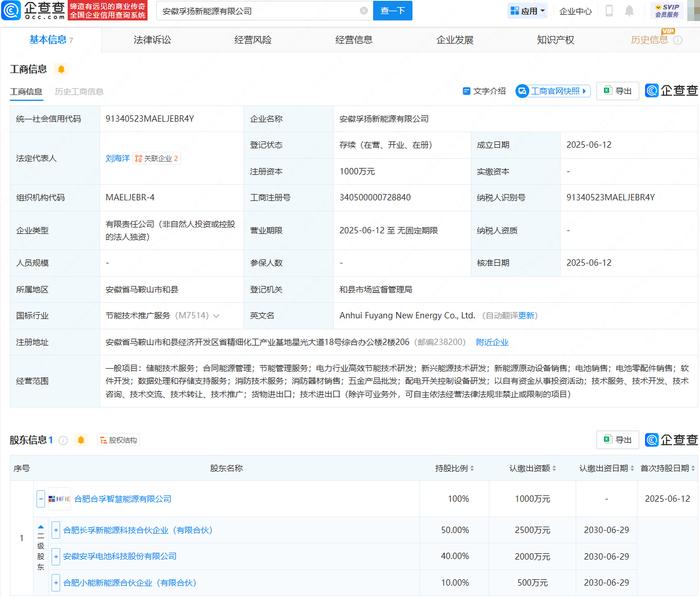
Task: Expand the 节能技术推广服务 industry dropdown arrow
Action: tap(217, 316)
